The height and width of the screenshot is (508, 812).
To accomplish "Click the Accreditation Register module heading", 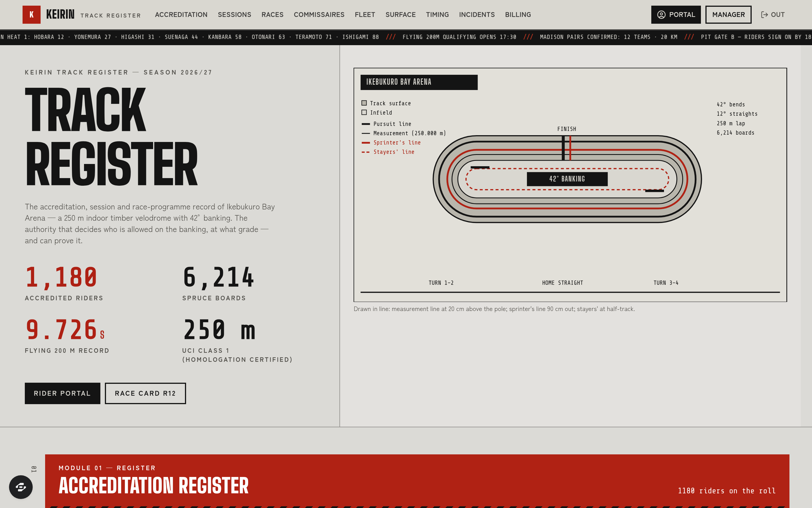I will [x=154, y=485].
